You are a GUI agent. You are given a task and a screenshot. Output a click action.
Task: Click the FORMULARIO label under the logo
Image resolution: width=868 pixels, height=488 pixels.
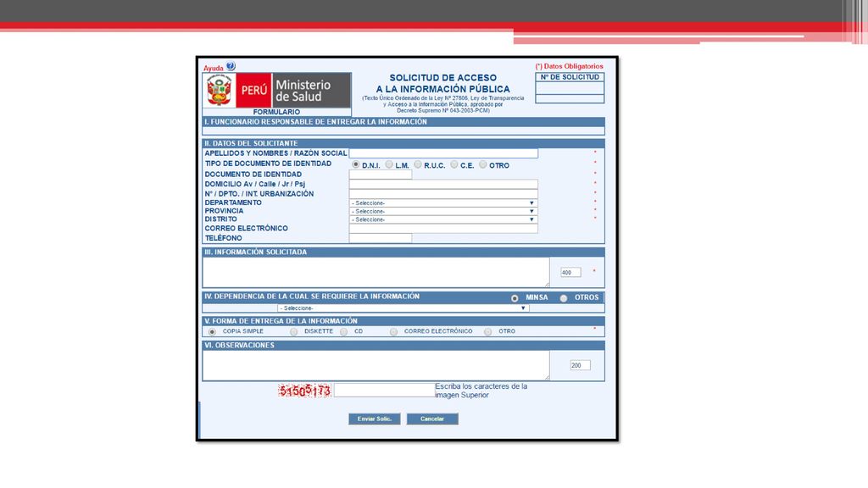[276, 112]
